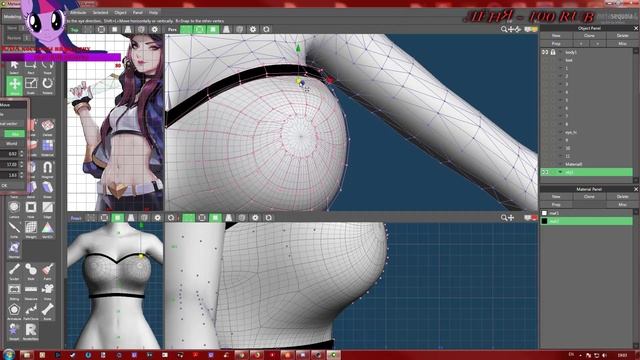Viewport: 640px width, 360px height.
Task: Toggle third green display button in Pers header
Action: click(x=213, y=29)
